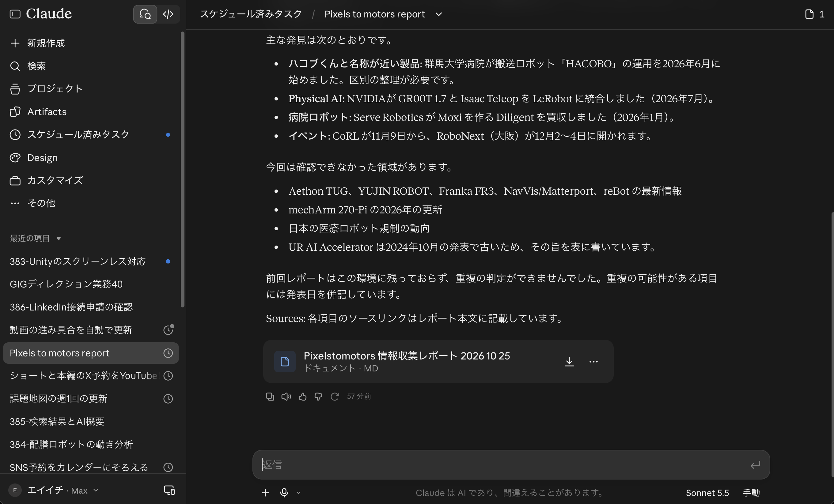Switch to chat mode icon
This screenshot has width=834, height=504.
click(x=145, y=14)
